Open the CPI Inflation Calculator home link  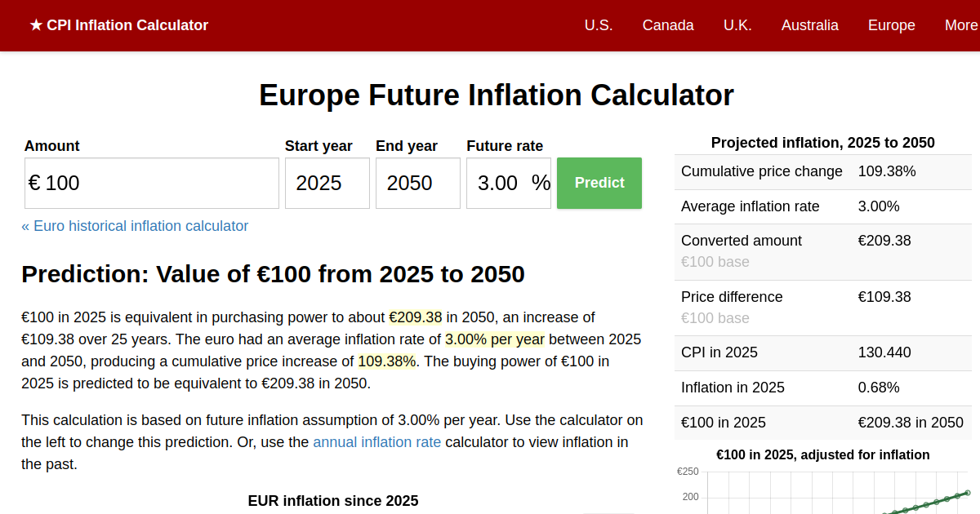(119, 25)
